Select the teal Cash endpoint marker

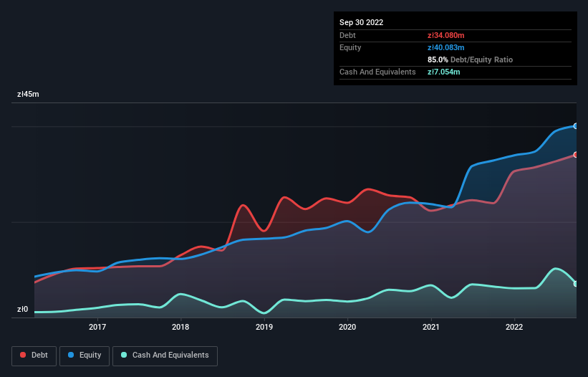click(x=576, y=284)
